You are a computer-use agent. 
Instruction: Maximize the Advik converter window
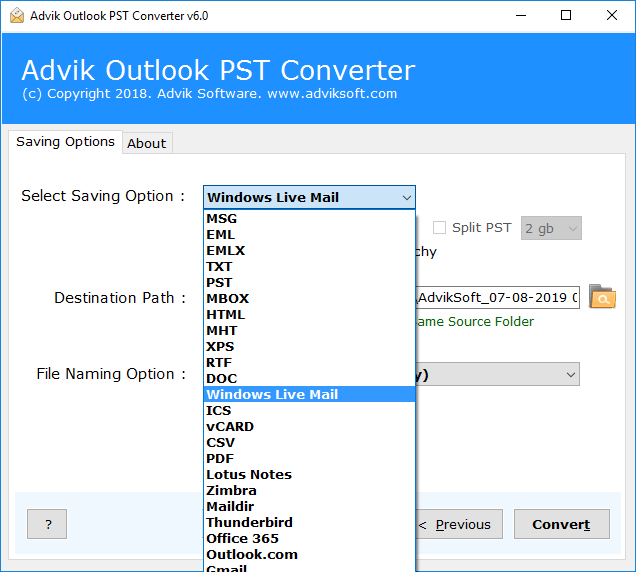point(566,15)
